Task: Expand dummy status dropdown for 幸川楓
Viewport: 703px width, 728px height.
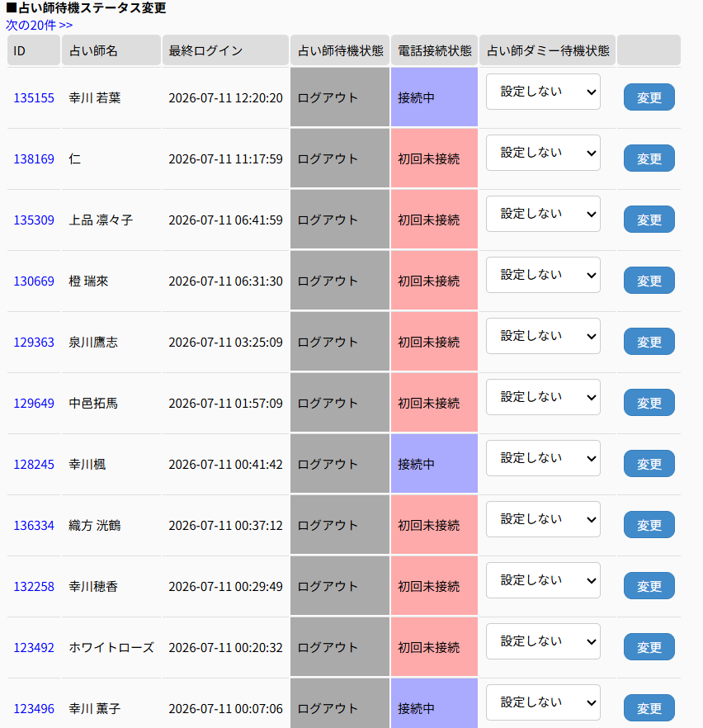Action: [543, 458]
